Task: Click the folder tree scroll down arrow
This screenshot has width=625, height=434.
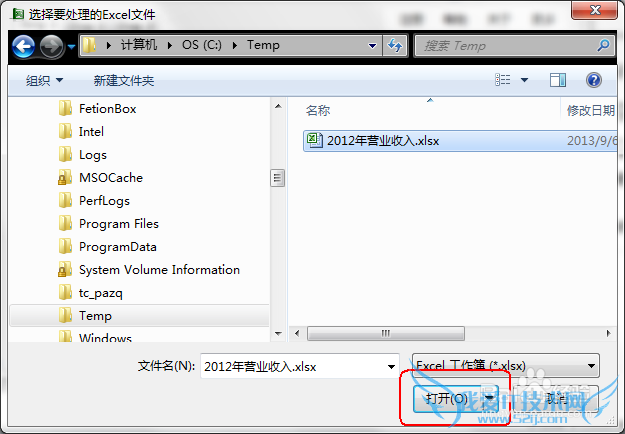Action: click(278, 334)
